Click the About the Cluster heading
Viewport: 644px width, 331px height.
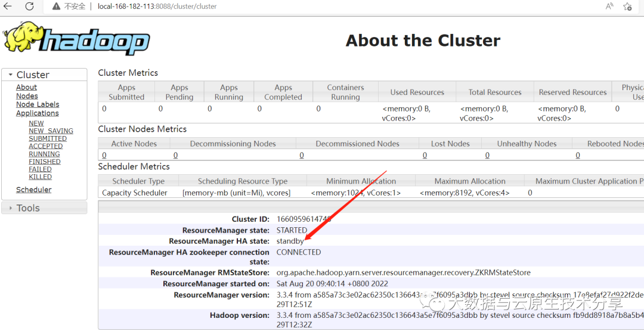tap(423, 41)
